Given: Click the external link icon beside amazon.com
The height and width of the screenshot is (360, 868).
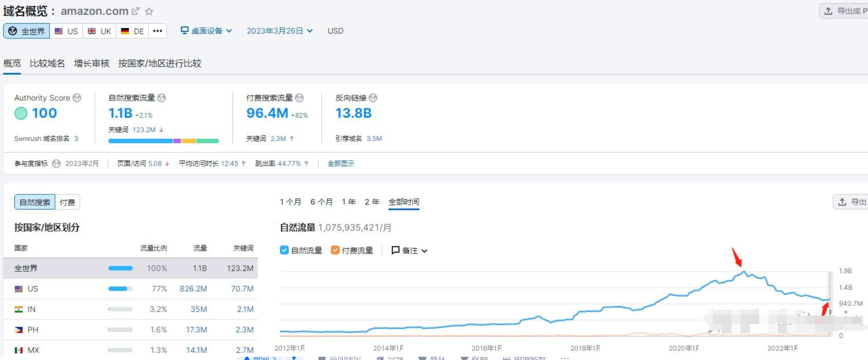Looking at the screenshot, I should pyautogui.click(x=135, y=11).
